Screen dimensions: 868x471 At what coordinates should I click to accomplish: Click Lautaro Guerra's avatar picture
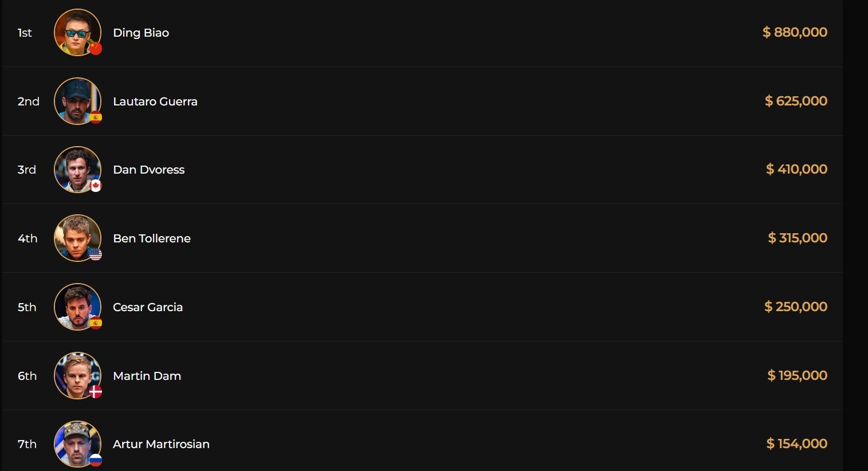[x=77, y=100]
